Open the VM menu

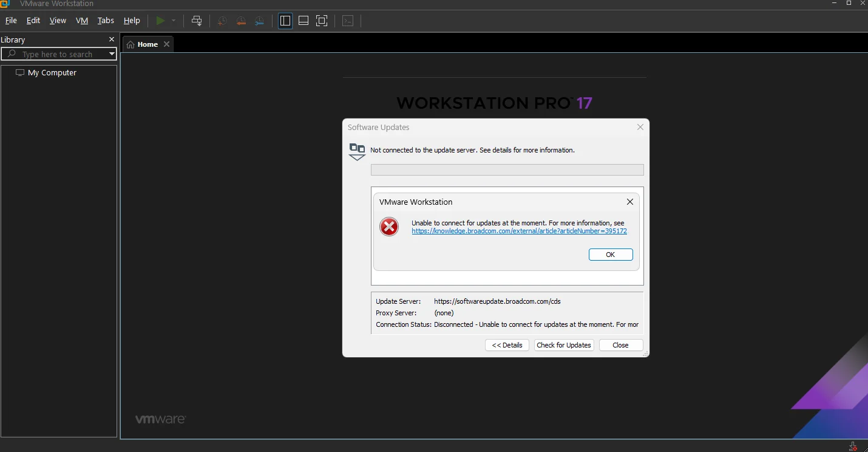(81, 20)
